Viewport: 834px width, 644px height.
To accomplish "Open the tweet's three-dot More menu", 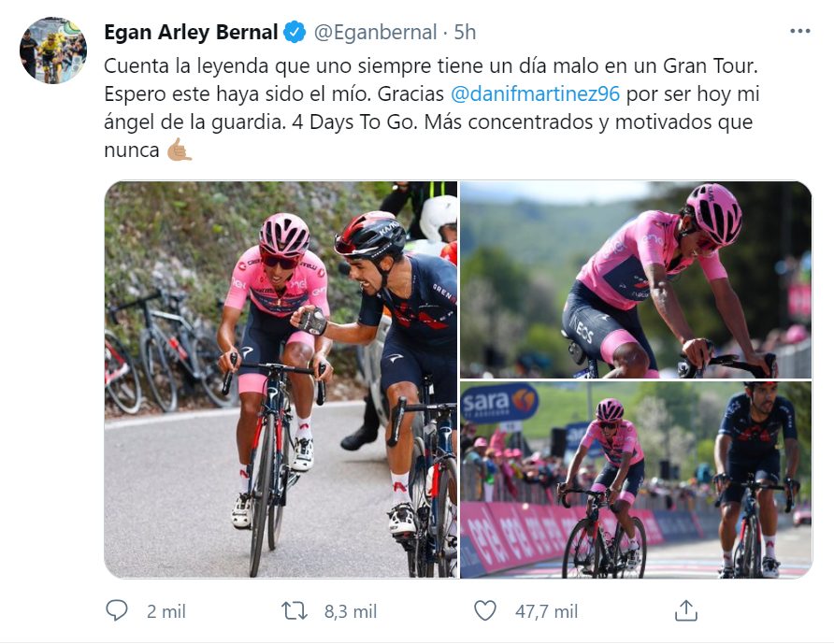I will pyautogui.click(x=799, y=31).
